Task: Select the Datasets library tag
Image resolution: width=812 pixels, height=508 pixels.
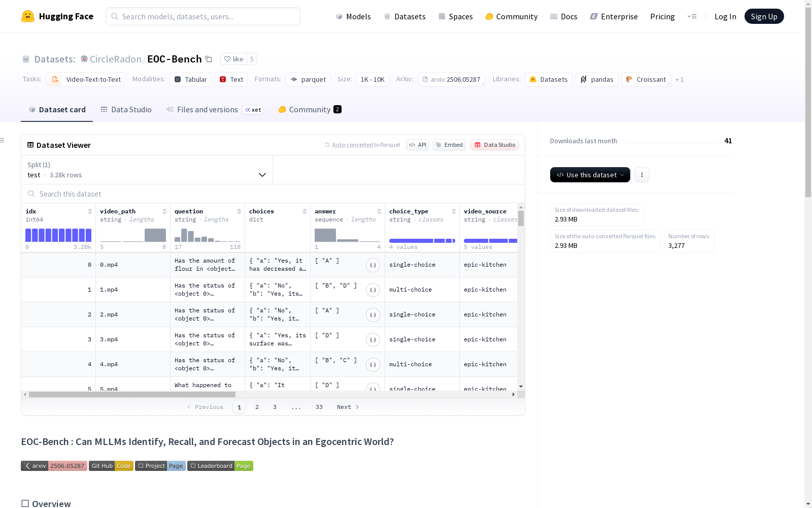Action: 549,79
